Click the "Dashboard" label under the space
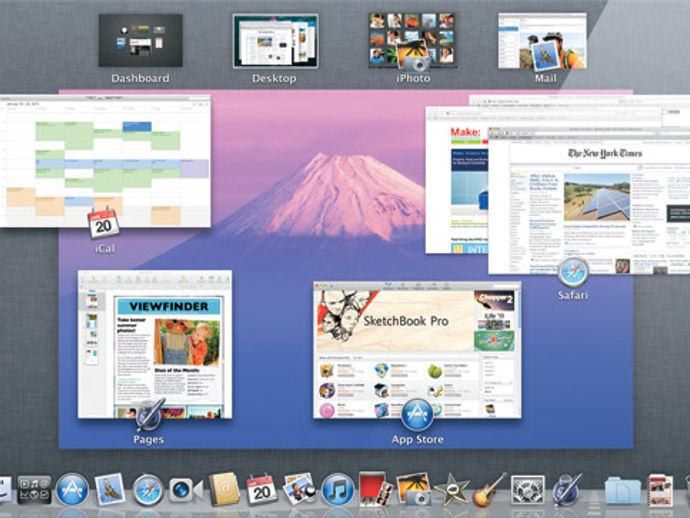Screen dimensions: 690x518 point(140,78)
